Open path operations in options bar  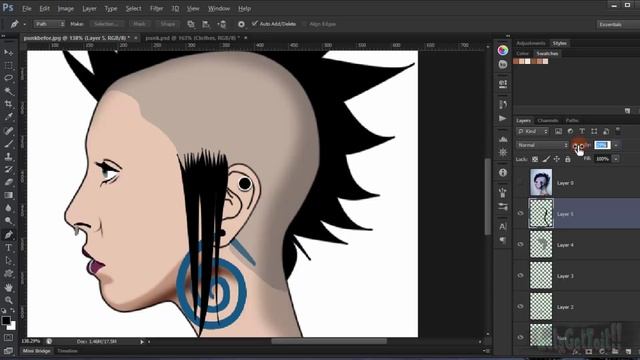click(191, 24)
